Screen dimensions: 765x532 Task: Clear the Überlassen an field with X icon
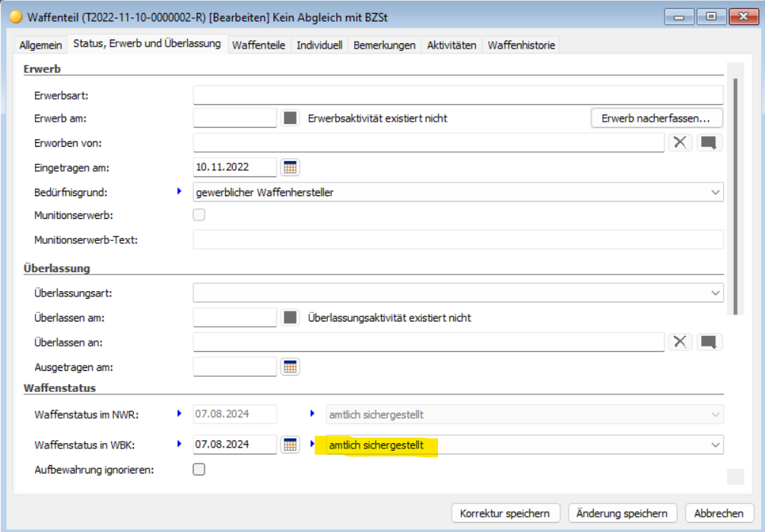click(x=680, y=342)
